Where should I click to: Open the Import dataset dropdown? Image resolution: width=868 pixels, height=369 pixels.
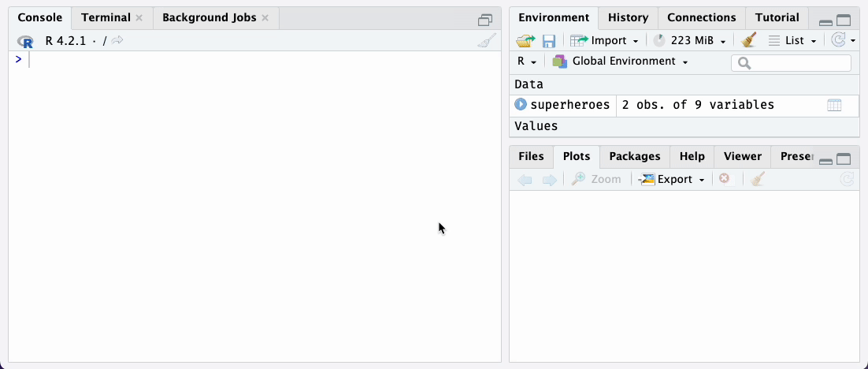(604, 40)
